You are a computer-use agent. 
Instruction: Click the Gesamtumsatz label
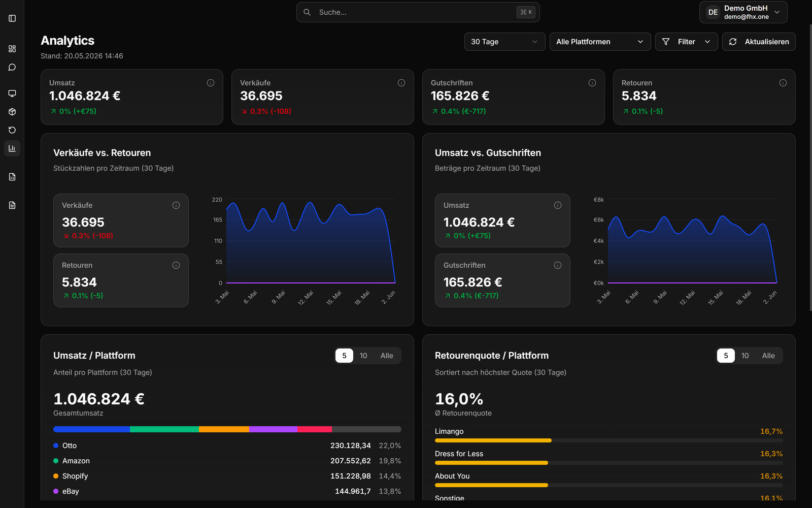[x=78, y=413]
